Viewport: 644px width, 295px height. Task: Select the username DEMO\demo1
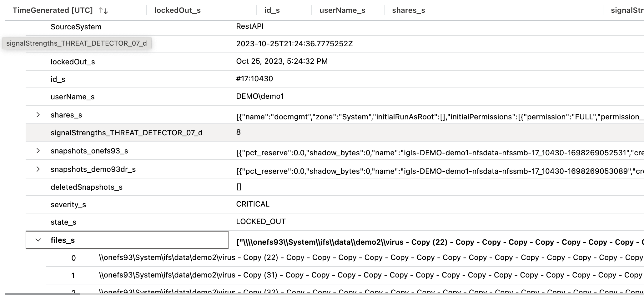click(x=260, y=96)
